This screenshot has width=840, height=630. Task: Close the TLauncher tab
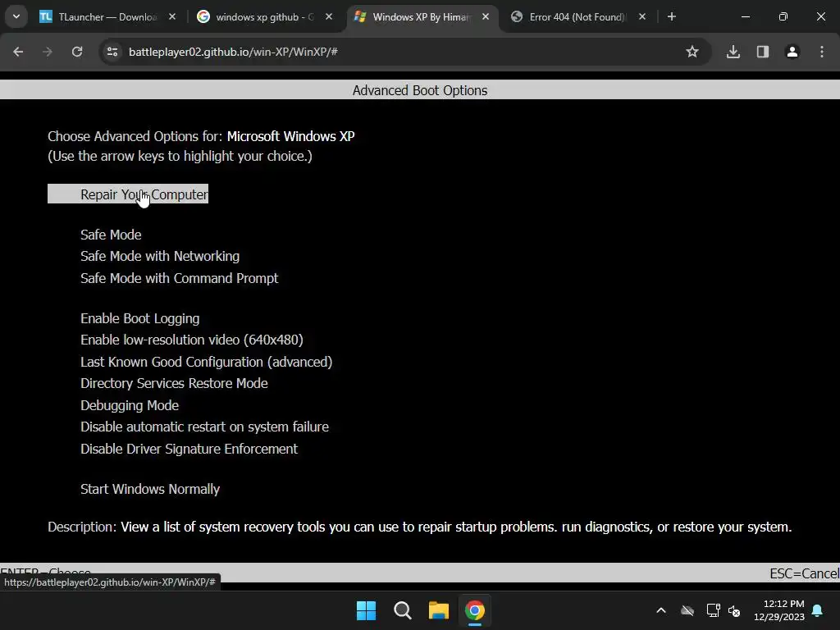pyautogui.click(x=172, y=17)
